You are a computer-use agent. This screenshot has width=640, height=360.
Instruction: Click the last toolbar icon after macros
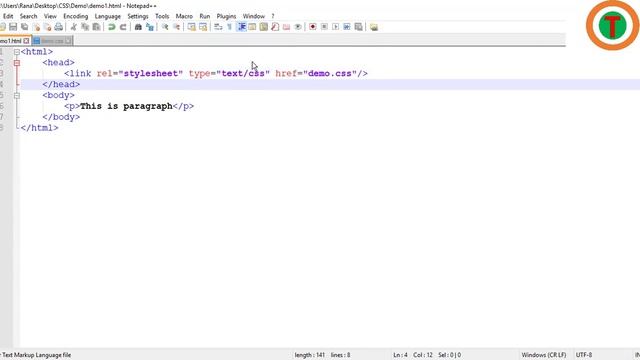point(374,27)
